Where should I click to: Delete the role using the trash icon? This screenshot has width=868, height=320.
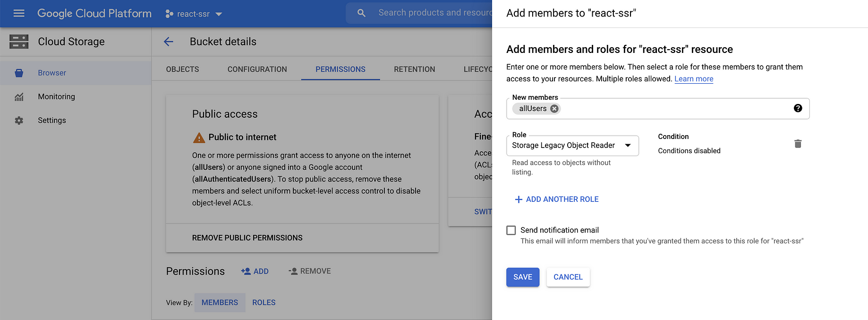pyautogui.click(x=798, y=144)
